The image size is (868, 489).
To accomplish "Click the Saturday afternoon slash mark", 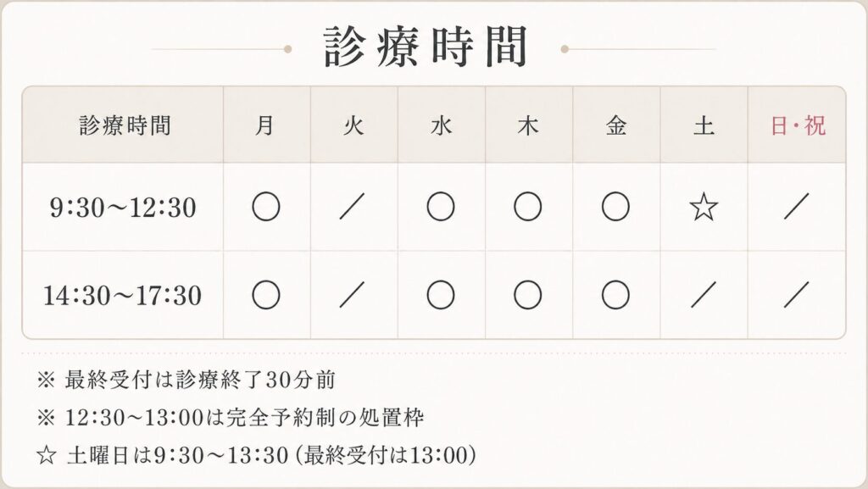I will (x=703, y=295).
